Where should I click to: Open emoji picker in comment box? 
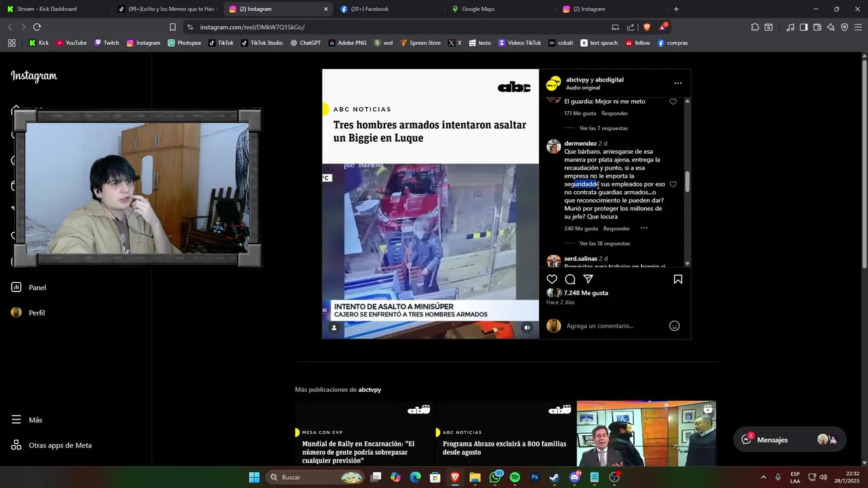(674, 326)
